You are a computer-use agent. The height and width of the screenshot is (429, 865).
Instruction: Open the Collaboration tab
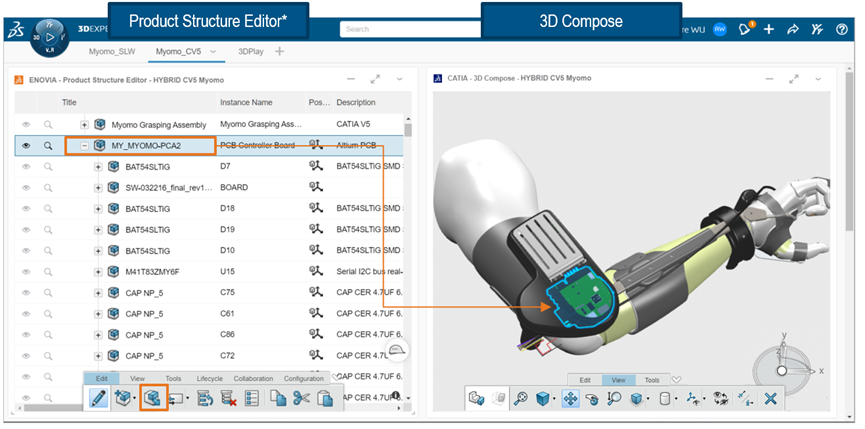pos(253,379)
